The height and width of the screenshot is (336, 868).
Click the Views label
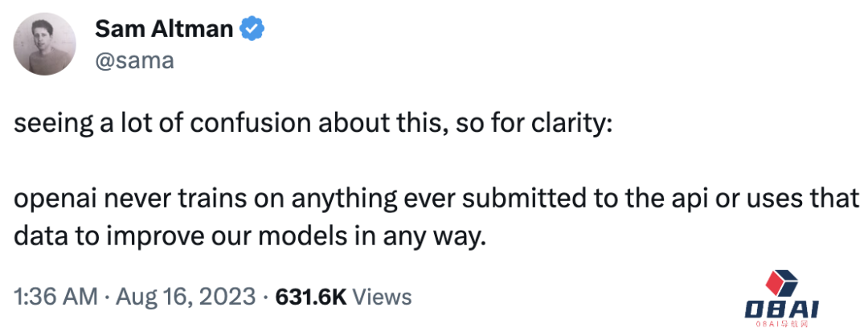point(383,297)
